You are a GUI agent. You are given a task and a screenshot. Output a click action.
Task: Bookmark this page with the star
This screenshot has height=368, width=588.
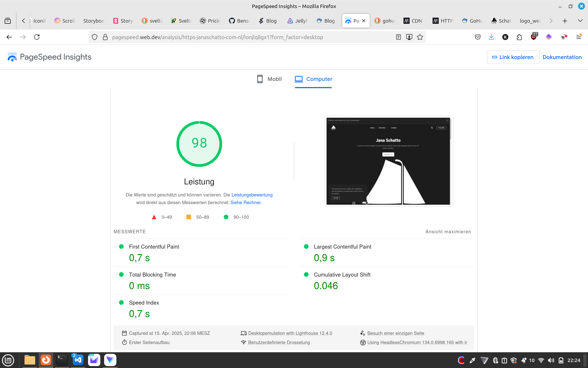pyautogui.click(x=420, y=37)
